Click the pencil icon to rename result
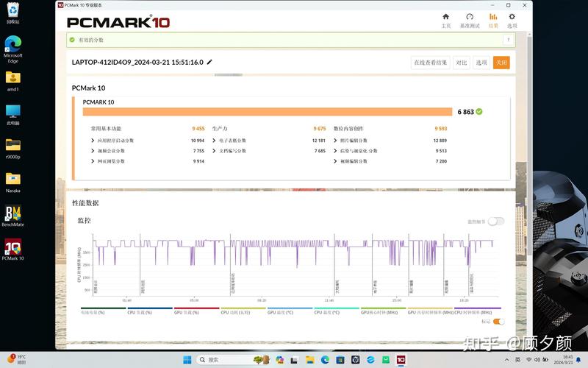The image size is (588, 368). (x=209, y=63)
